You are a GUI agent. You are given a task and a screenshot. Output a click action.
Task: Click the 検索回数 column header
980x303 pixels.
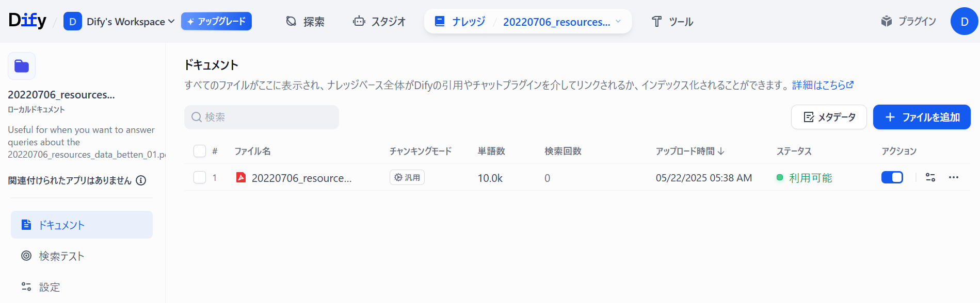coord(563,151)
